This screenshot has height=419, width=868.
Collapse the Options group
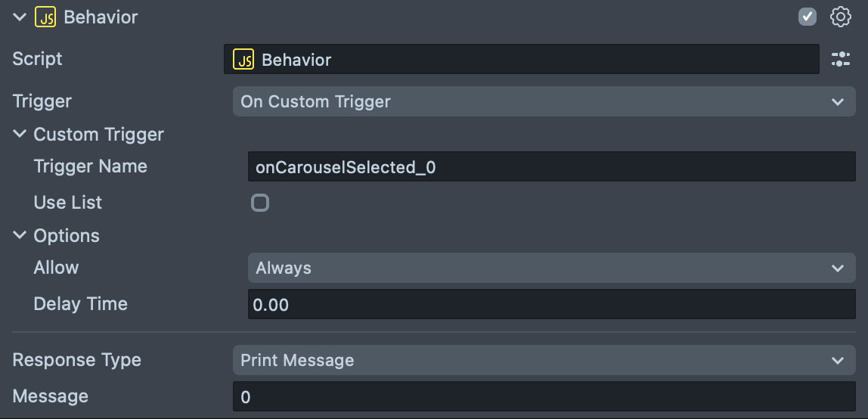[20, 236]
